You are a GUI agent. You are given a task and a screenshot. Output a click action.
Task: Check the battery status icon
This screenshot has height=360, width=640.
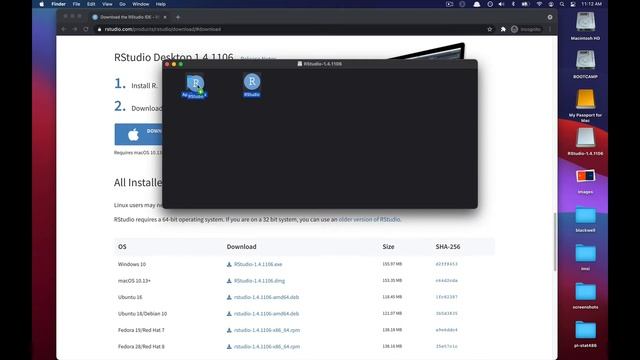[525, 4]
